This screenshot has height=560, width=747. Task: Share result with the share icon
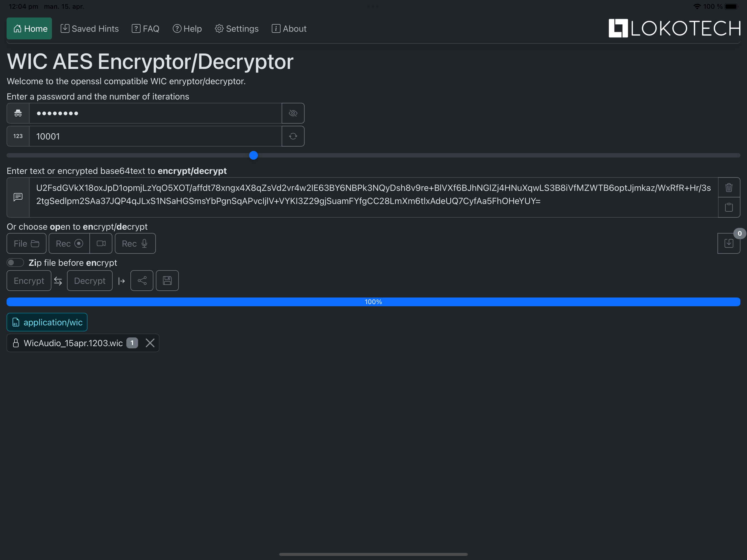pos(142,280)
